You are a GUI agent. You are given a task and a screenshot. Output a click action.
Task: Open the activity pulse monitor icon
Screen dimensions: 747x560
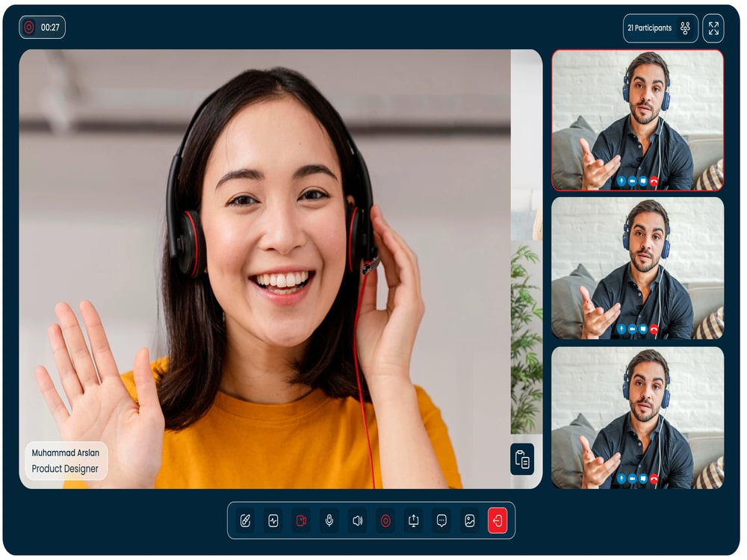[x=273, y=520]
